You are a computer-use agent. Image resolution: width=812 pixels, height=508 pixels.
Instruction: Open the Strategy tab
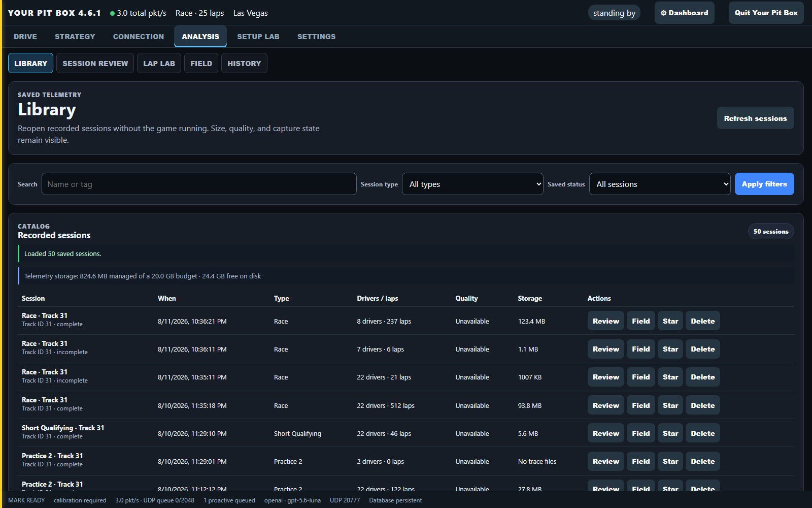tap(75, 37)
